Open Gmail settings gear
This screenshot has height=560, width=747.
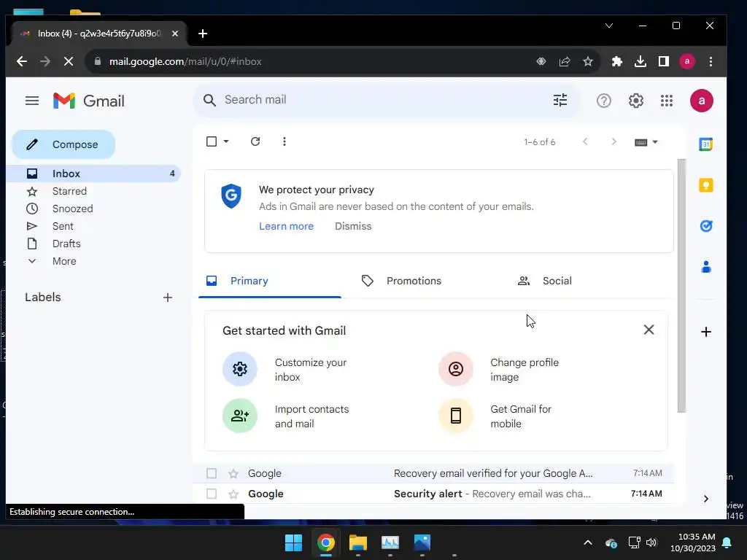pyautogui.click(x=635, y=101)
